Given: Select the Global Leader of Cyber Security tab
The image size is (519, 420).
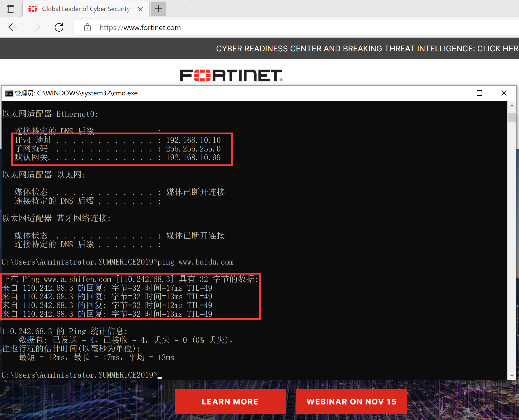Looking at the screenshot, I should (x=86, y=9).
